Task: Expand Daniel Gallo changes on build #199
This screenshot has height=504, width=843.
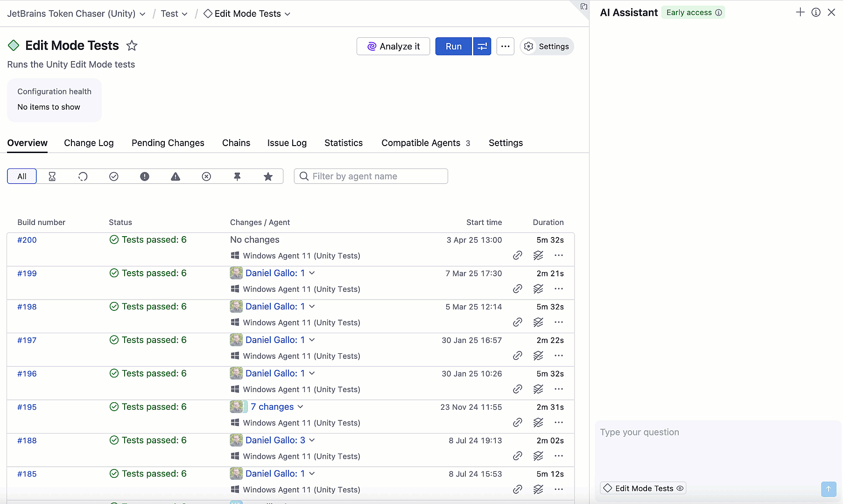Action: point(312,273)
